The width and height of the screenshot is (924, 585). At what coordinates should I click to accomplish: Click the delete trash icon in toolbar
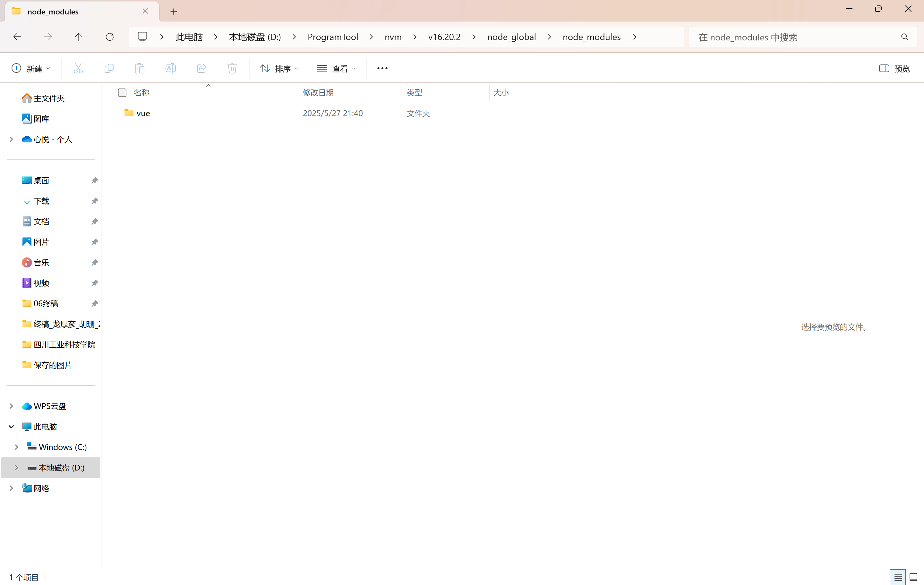click(x=232, y=68)
